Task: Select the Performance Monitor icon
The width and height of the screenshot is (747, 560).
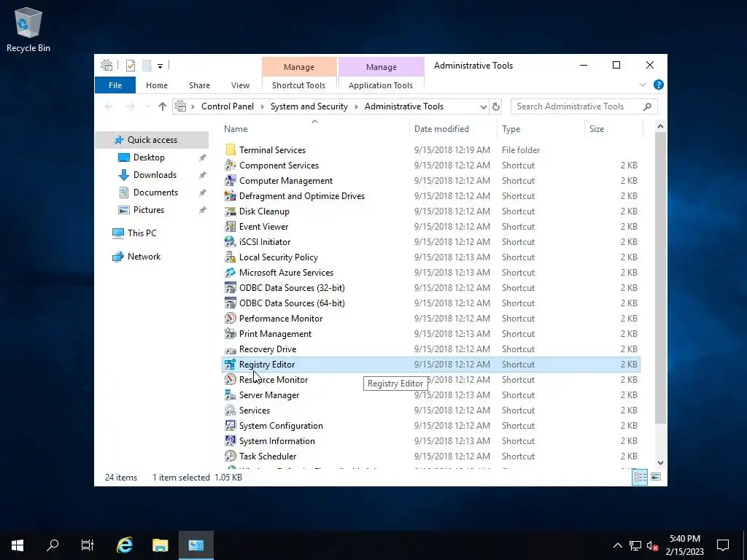Action: pos(230,319)
